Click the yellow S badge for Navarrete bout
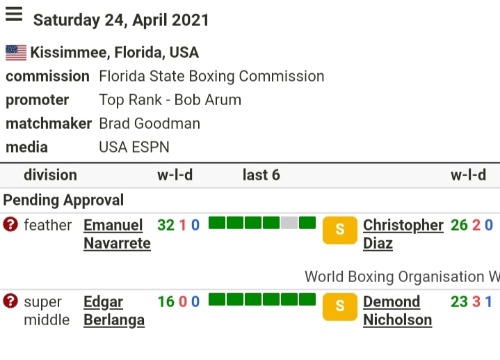Viewport: 500px width, 360px height. 340,230
